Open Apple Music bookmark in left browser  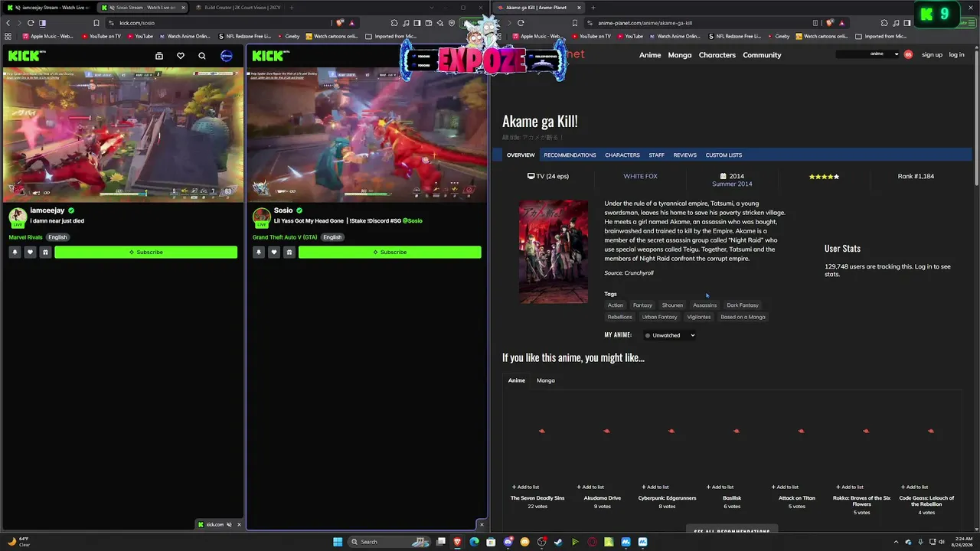(47, 36)
